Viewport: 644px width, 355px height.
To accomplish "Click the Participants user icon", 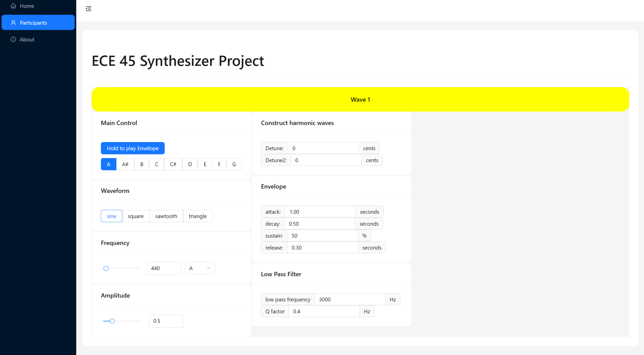I will tap(13, 23).
